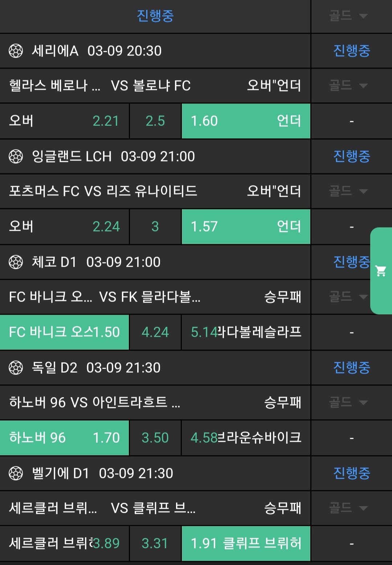This screenshot has height=565, width=392.
Task: Toggle the 클뤼프 브뤼허 1.91 win selection
Action: [246, 543]
